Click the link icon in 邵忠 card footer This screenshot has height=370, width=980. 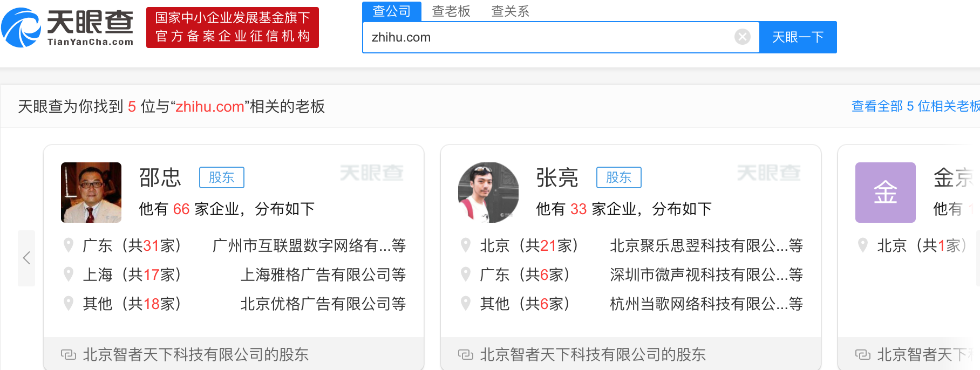click(x=69, y=354)
